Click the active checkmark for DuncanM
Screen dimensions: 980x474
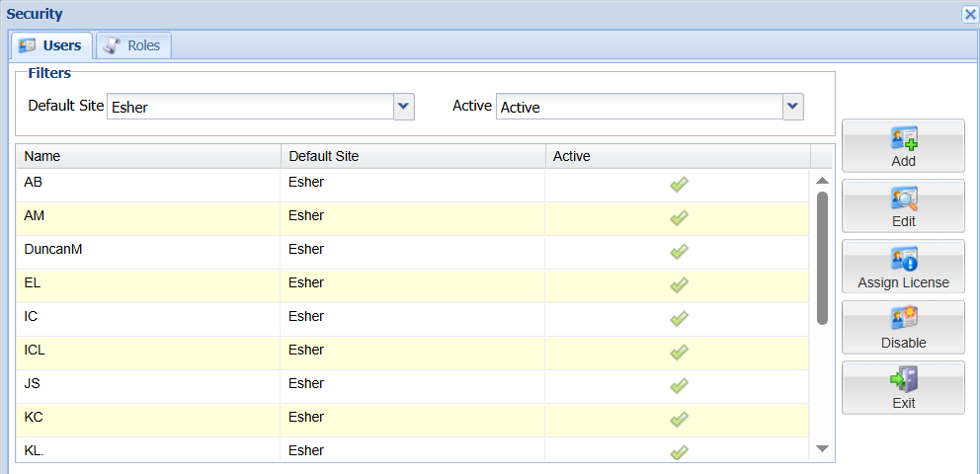679,252
